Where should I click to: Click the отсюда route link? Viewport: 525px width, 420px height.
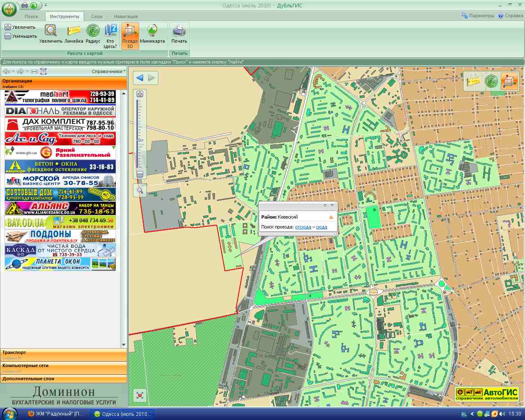tap(303, 227)
